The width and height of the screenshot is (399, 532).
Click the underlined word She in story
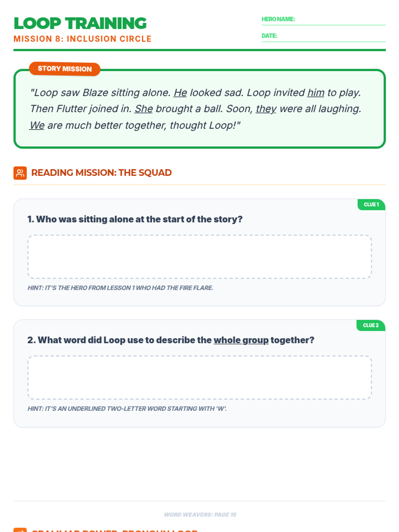tap(144, 109)
